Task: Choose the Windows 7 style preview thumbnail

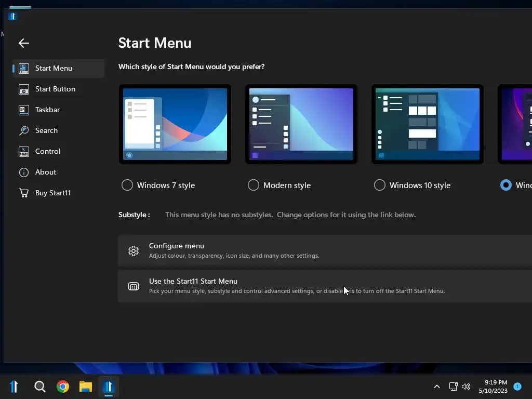Action: (175, 124)
